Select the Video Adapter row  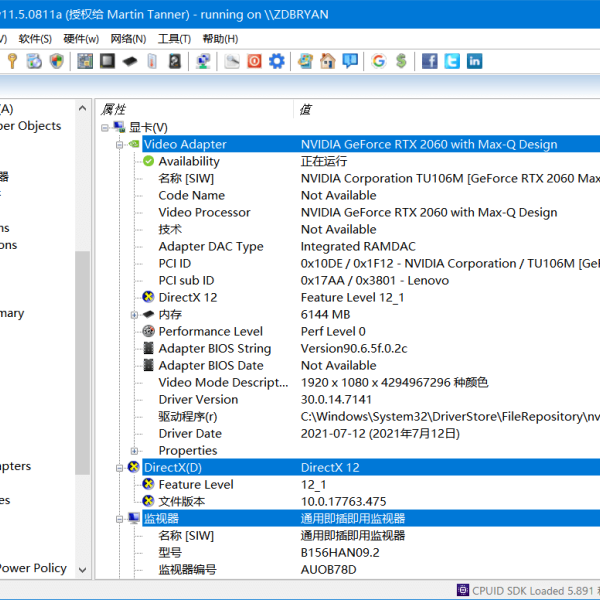tap(371, 144)
